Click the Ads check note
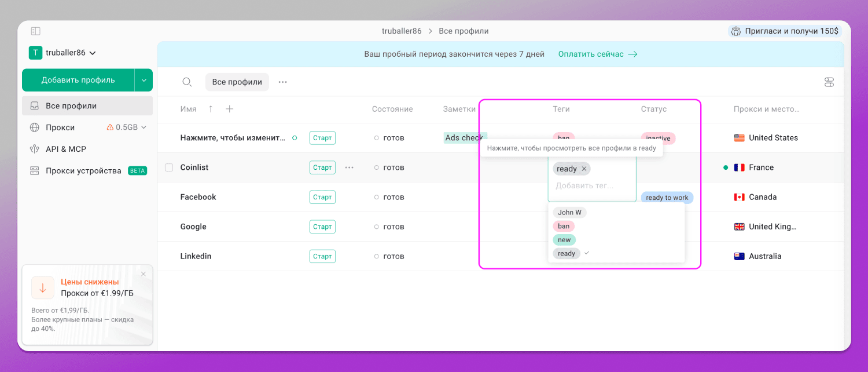 [x=464, y=138]
